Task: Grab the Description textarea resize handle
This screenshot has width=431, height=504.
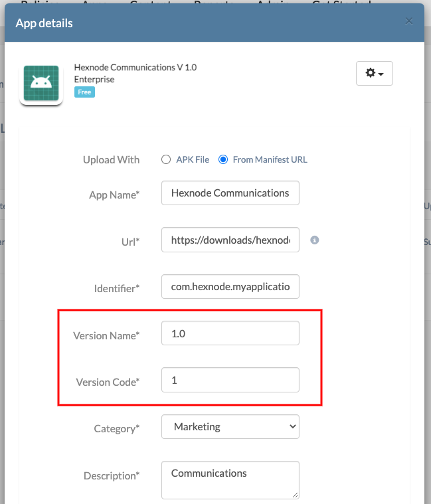Action: [295, 495]
